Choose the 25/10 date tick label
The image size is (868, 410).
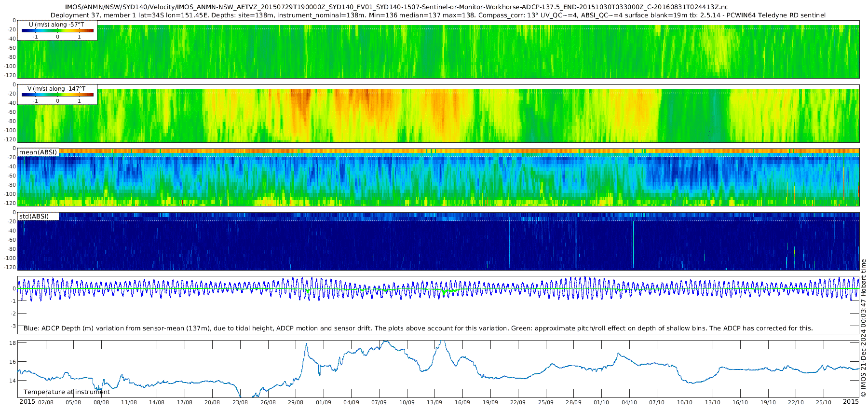[824, 402]
